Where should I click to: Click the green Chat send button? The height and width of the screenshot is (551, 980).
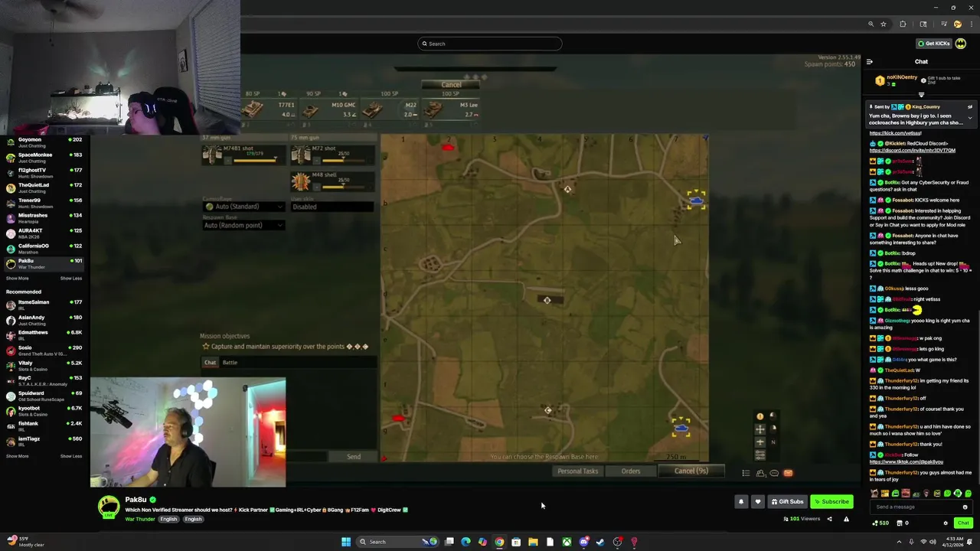pos(963,523)
